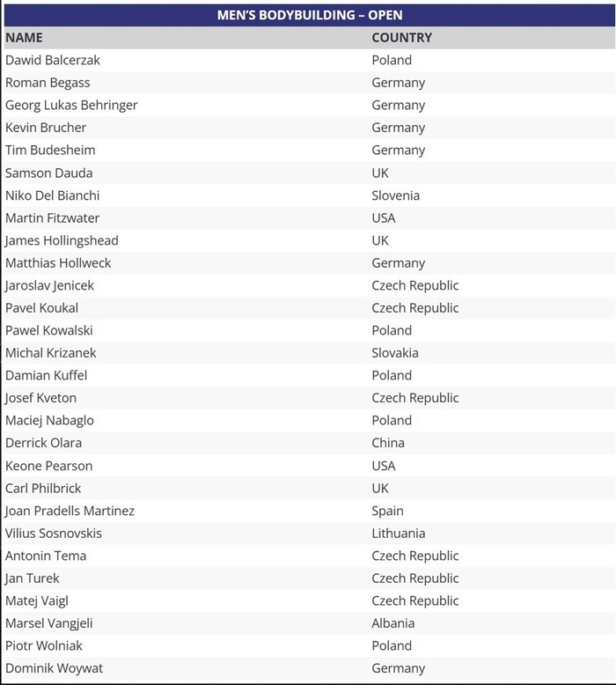The image size is (616, 685).
Task: Select the name Dominik Woywat
Action: [54, 668]
